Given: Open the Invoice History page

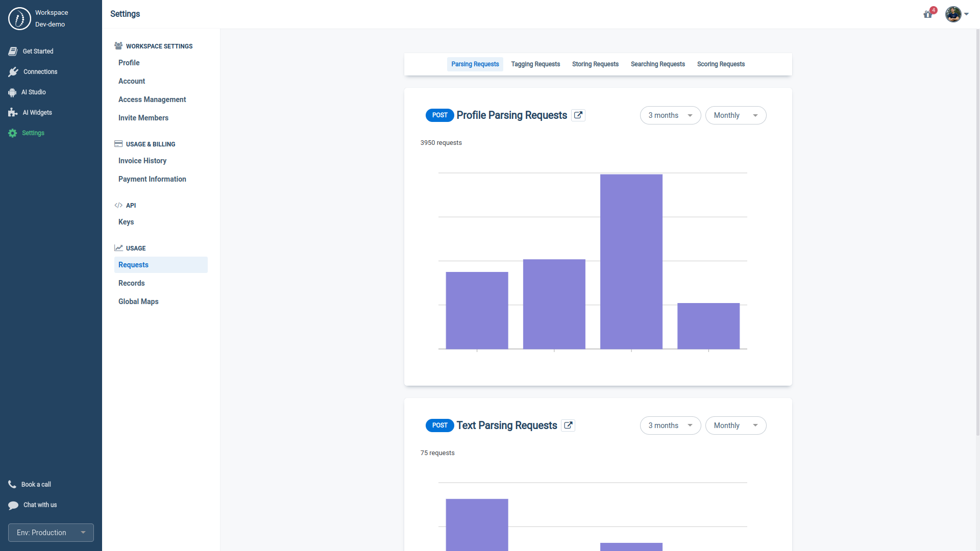Looking at the screenshot, I should (x=142, y=161).
